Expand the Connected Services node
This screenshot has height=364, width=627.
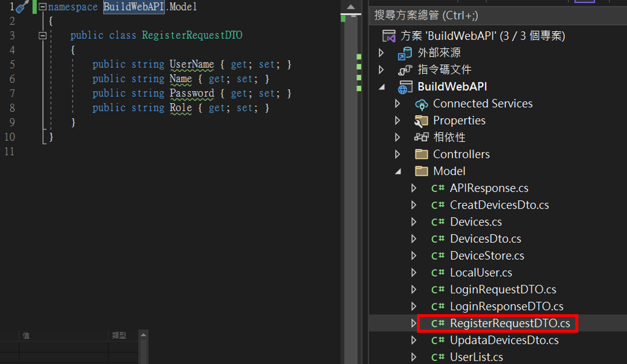[x=397, y=104]
